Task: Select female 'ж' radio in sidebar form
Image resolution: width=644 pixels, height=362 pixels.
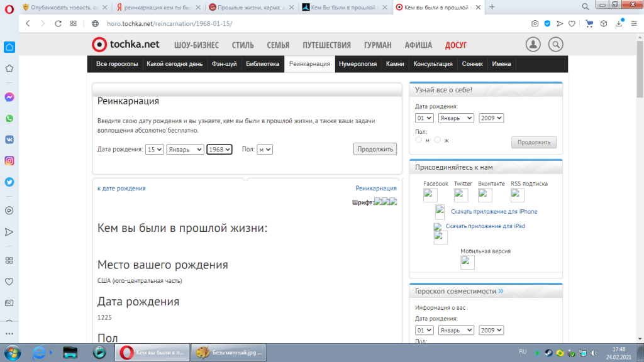Action: coord(438,140)
